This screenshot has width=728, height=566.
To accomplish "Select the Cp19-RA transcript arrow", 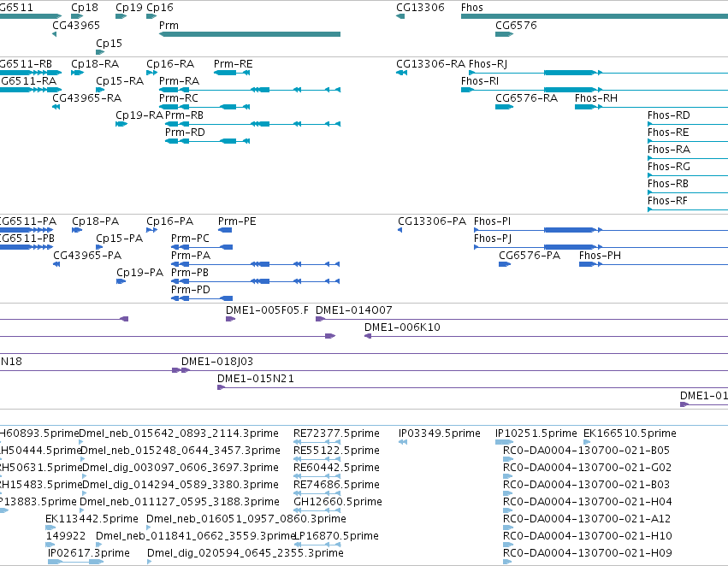I will coord(121,124).
